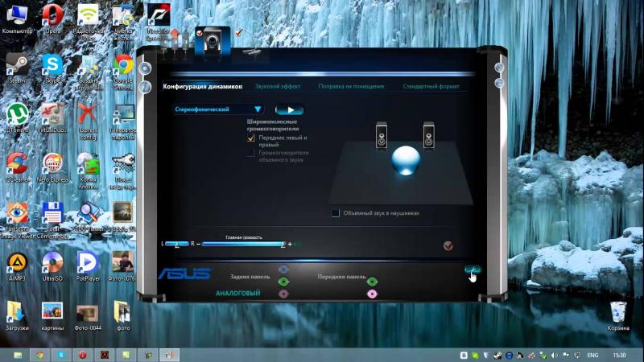Click the play test sound button

[290, 109]
